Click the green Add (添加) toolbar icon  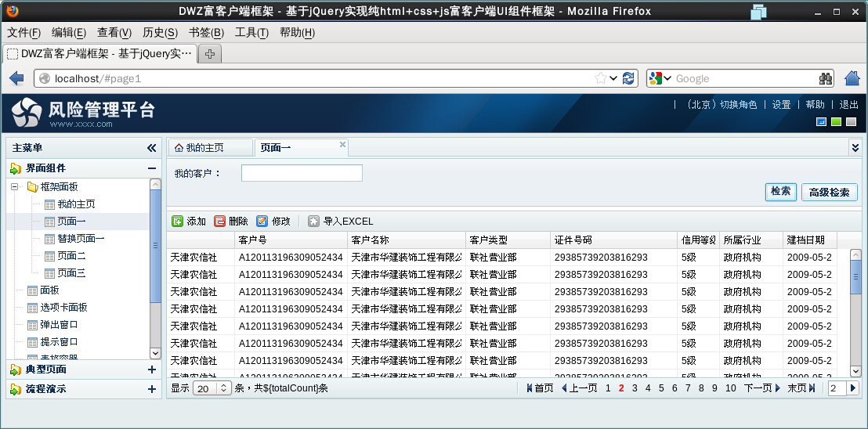coord(177,221)
